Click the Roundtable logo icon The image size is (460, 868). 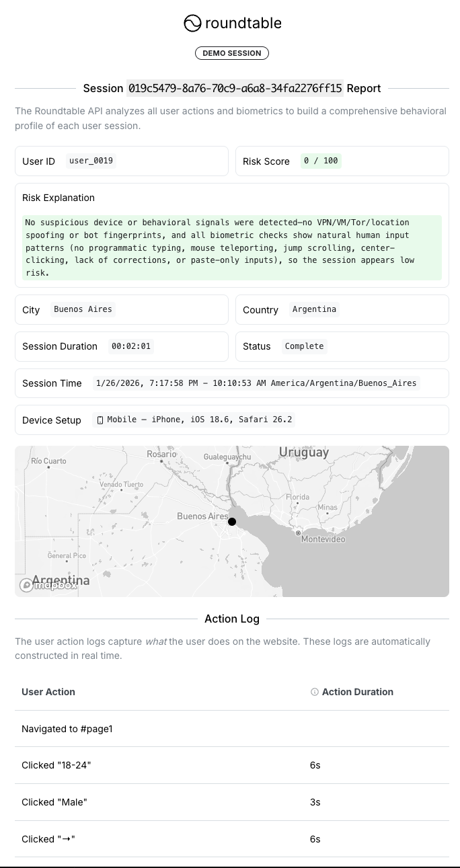click(192, 24)
